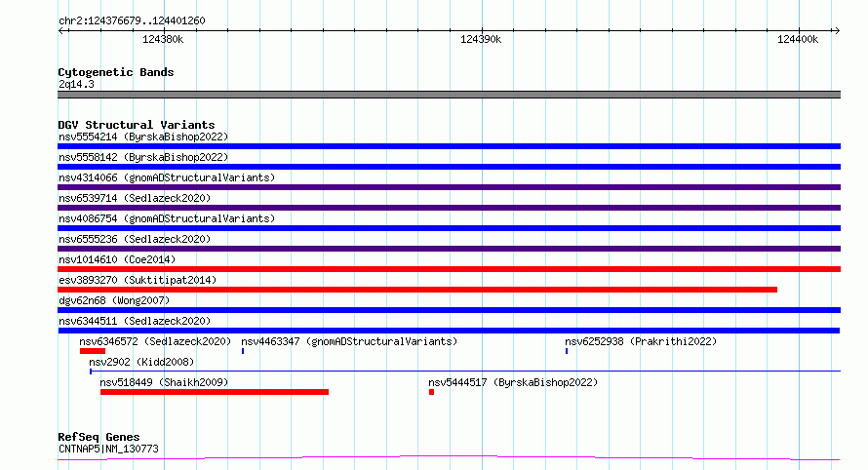Select the nsv6252938 (Prakrithi2022) label
This screenshot has height=470, width=868.
click(x=641, y=341)
